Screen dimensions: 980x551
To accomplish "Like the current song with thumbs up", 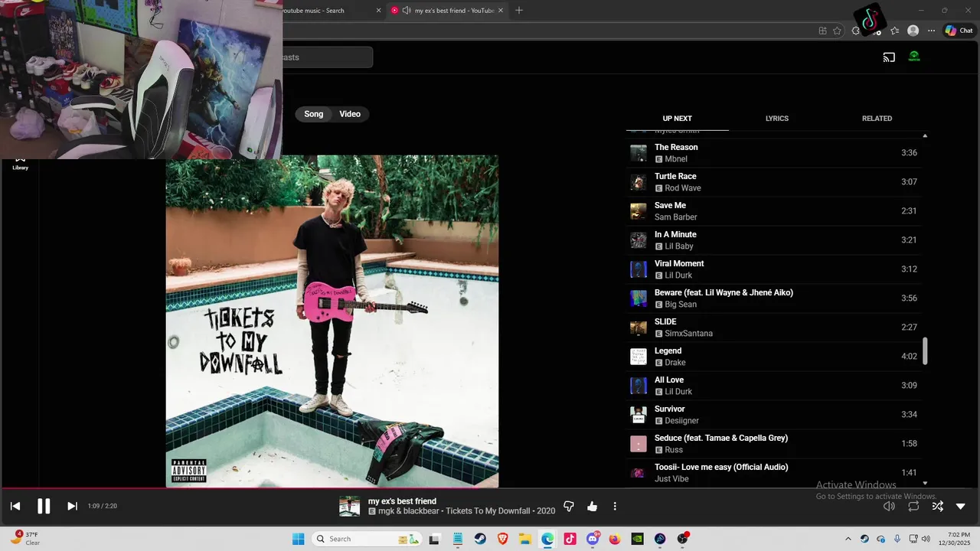I will click(x=592, y=506).
